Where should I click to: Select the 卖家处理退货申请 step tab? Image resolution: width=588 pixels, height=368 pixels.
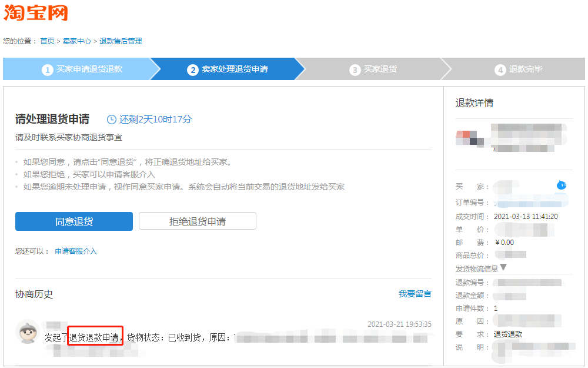click(235, 69)
